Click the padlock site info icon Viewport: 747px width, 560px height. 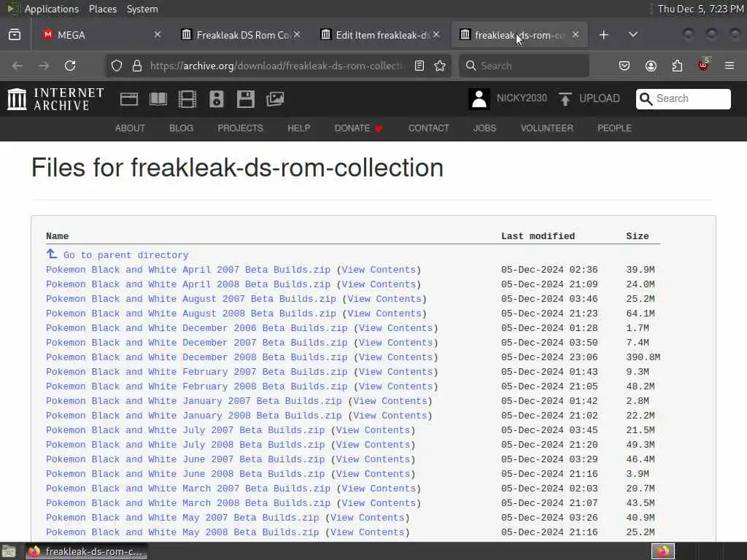[137, 65]
